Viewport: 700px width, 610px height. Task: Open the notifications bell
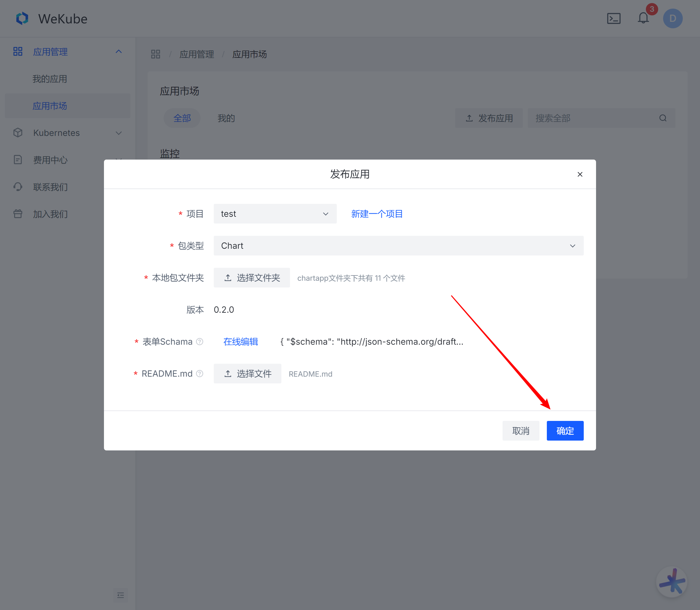(643, 18)
